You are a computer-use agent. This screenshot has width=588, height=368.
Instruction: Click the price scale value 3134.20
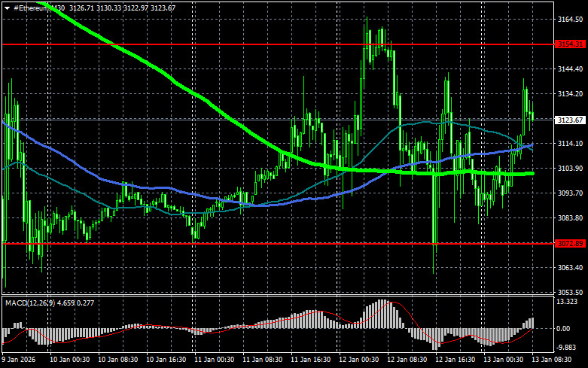point(571,93)
